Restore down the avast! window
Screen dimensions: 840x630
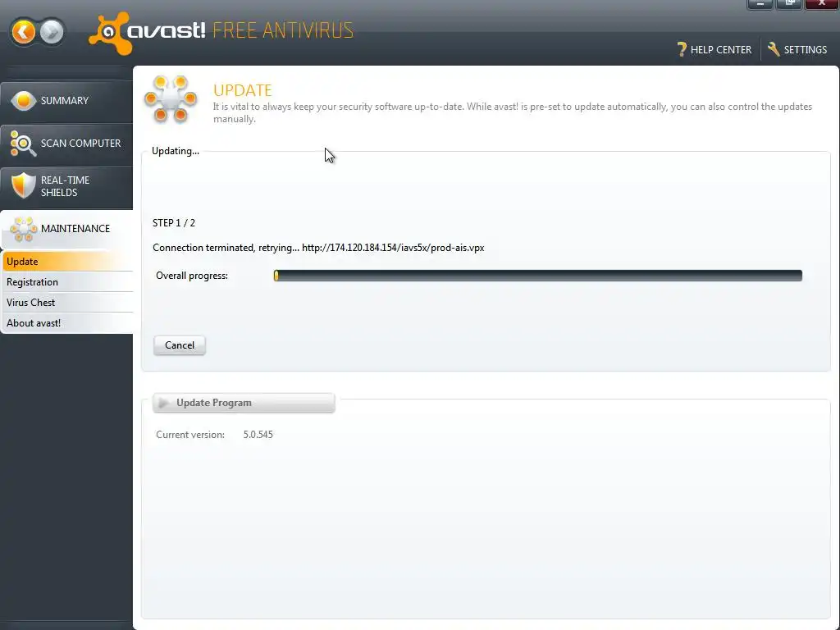coord(789,4)
